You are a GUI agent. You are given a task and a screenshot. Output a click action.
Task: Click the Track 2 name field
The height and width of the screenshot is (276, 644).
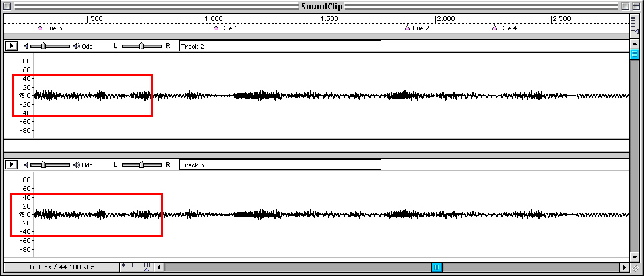pos(280,46)
